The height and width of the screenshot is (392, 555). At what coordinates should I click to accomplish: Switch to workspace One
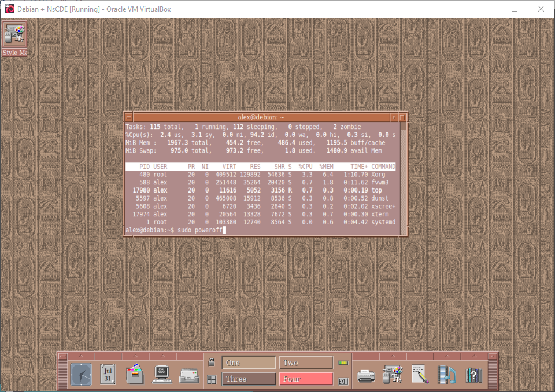tap(249, 363)
